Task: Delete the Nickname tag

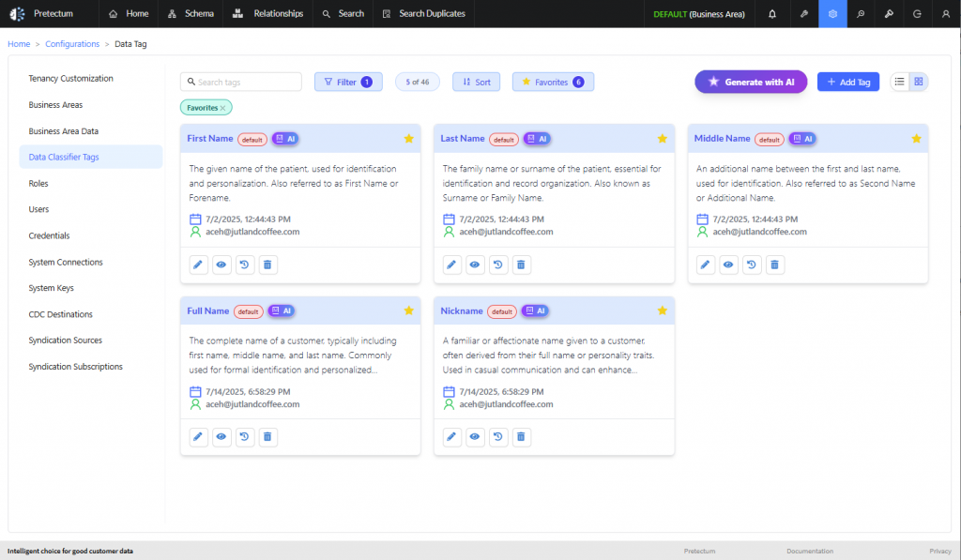Action: point(522,437)
